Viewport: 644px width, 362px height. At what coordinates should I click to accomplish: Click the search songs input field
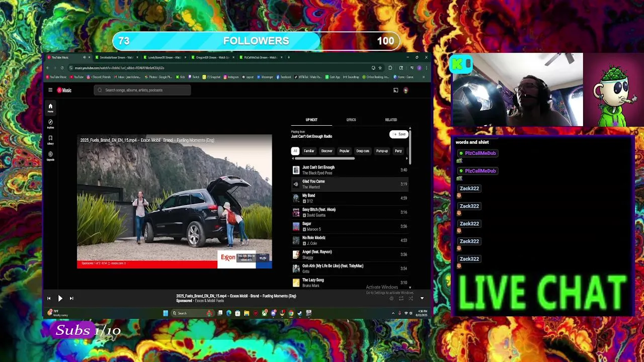pos(142,90)
